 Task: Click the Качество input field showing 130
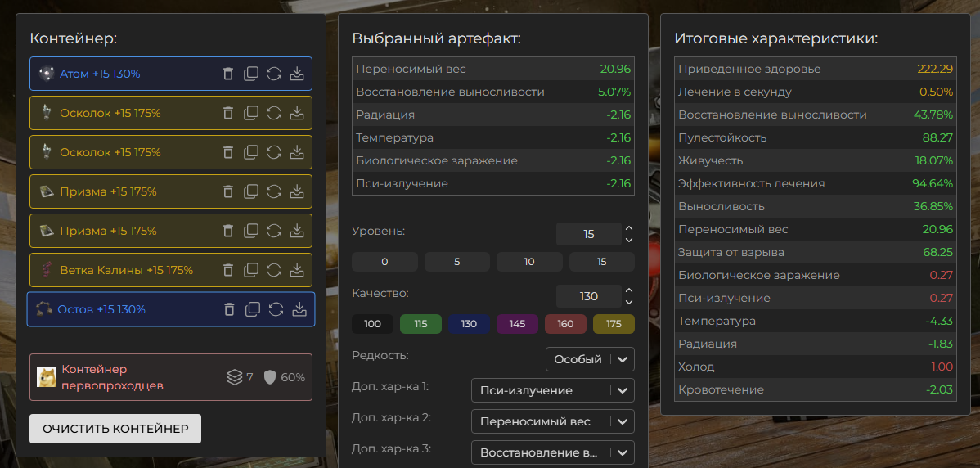point(589,296)
